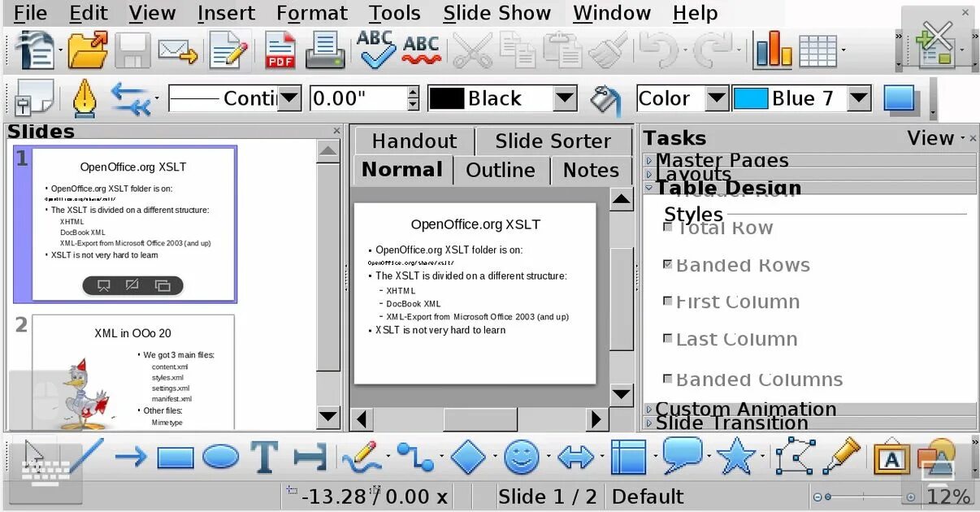Insert a Chart with bar chart icon
980x512 pixels.
773,51
